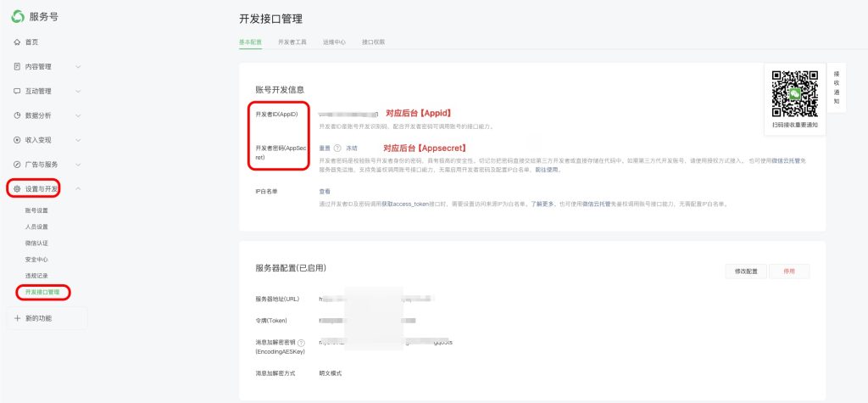Viewport: 868px width, 403px height.
Task: Click the 互动管理 chat icon
Action: pyautogui.click(x=17, y=91)
